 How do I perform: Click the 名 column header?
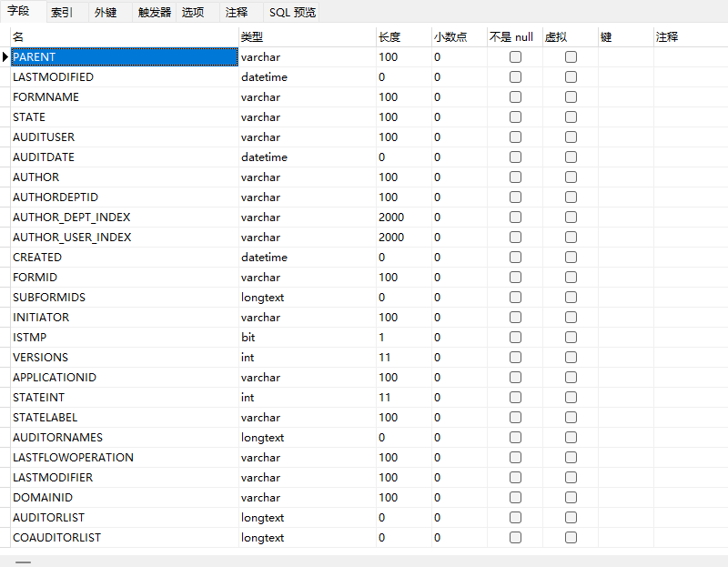(x=125, y=36)
